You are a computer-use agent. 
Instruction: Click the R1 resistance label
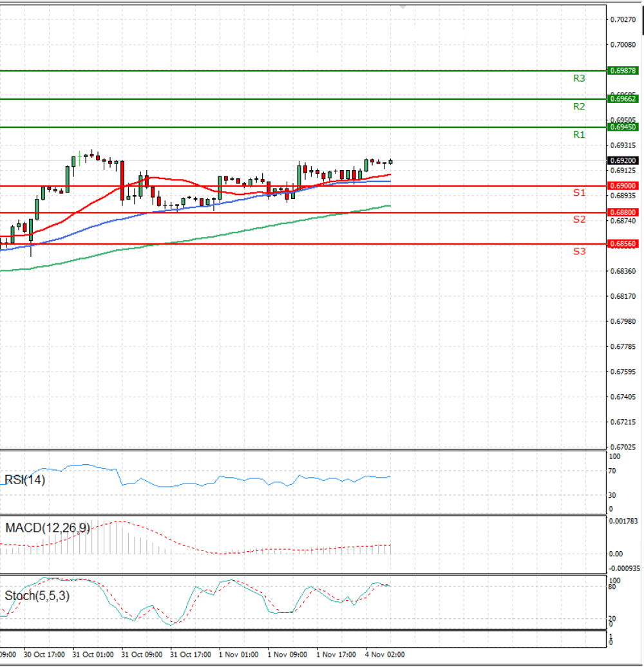click(579, 135)
